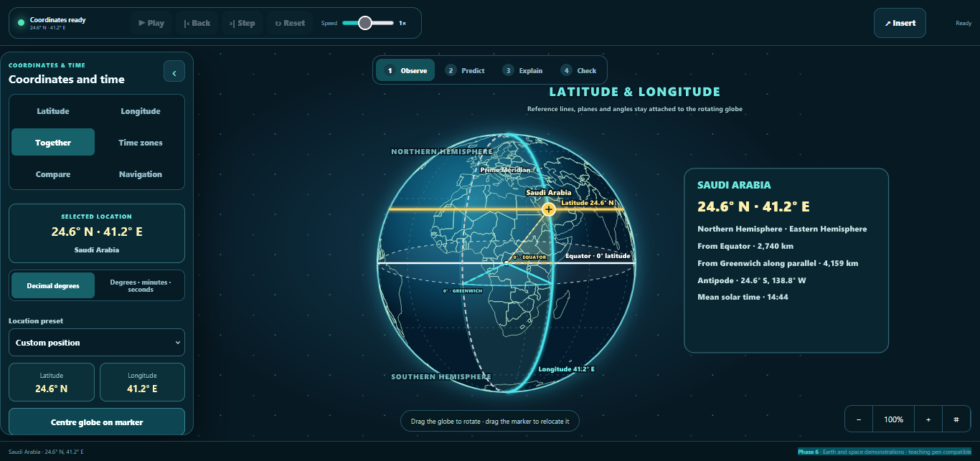This screenshot has width=980, height=461.
Task: Choose Decimal degrees format
Action: 53,285
